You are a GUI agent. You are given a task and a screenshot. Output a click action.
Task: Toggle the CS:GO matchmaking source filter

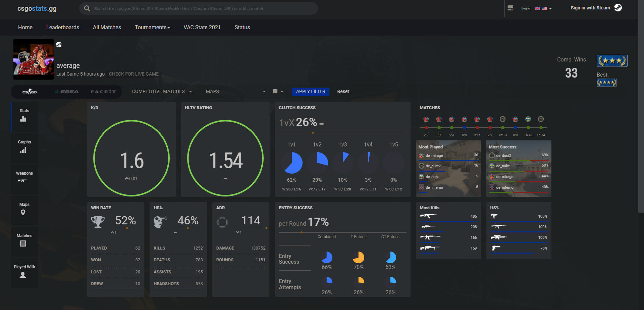(30, 92)
